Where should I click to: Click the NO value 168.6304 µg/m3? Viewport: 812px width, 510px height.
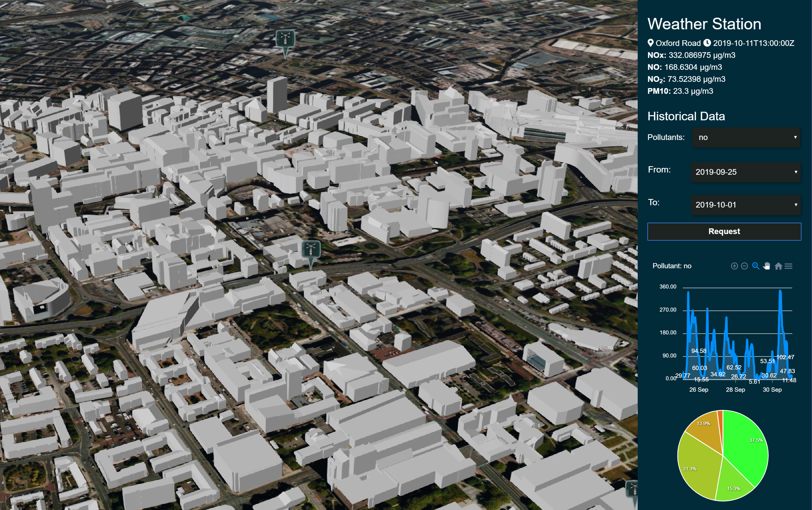click(x=693, y=67)
